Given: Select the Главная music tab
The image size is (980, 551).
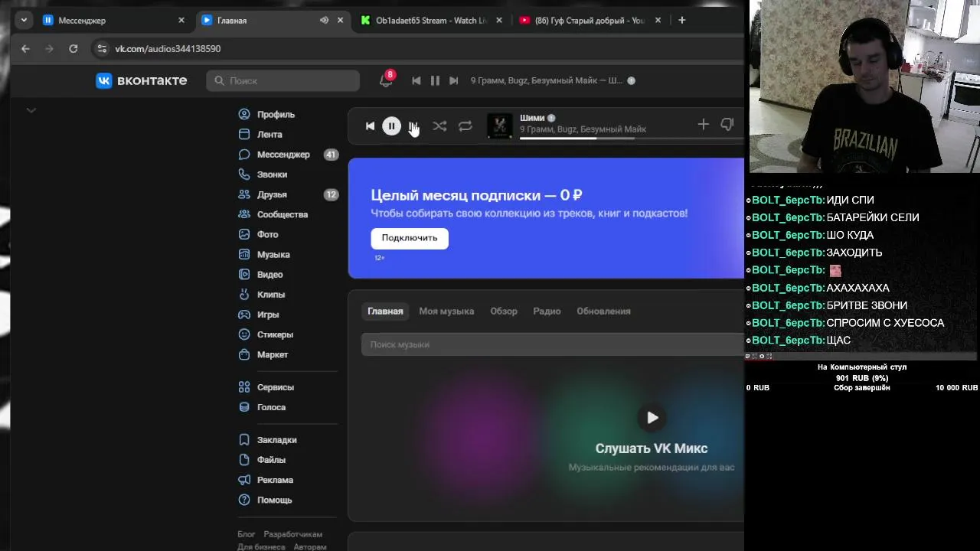Looking at the screenshot, I should (x=385, y=311).
